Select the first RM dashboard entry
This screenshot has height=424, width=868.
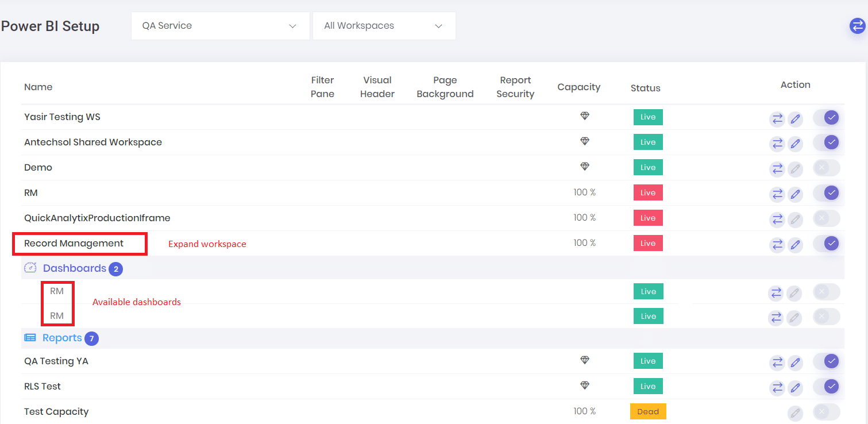[x=57, y=291]
